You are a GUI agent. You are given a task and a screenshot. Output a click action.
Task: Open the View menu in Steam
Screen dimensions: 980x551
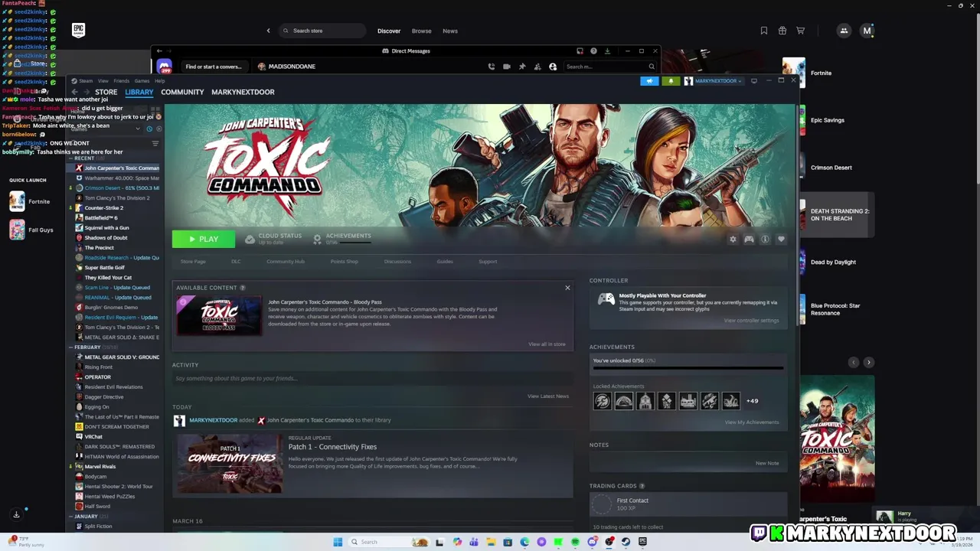(x=103, y=80)
